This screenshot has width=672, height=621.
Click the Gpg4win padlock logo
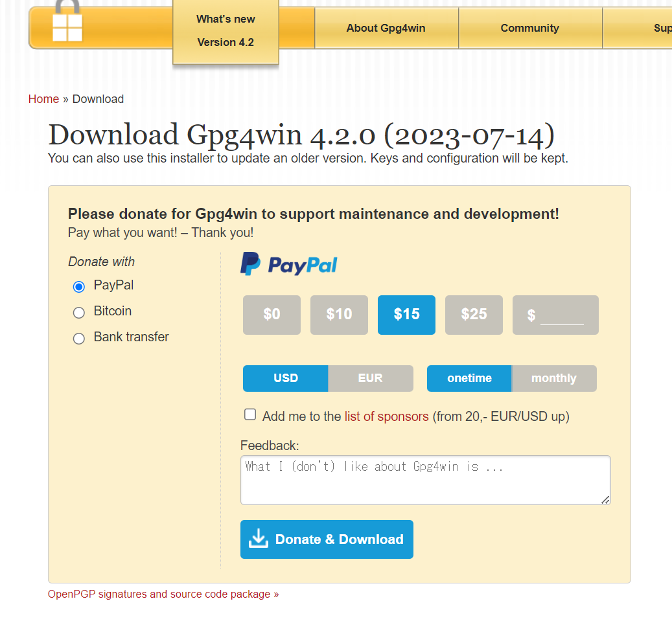click(x=67, y=21)
